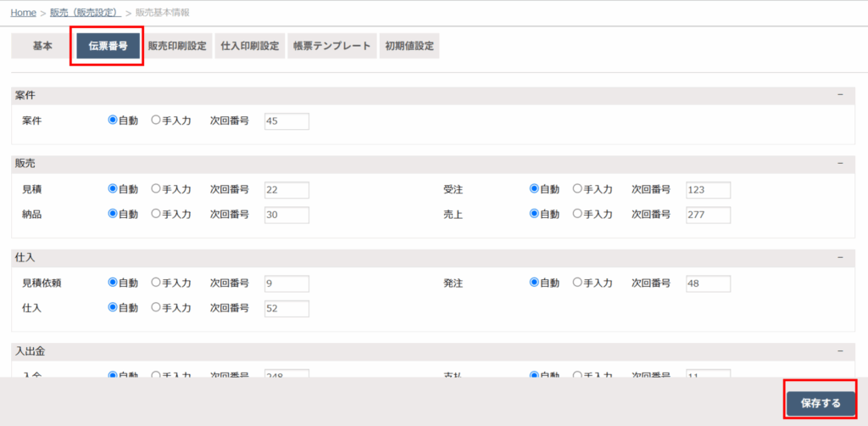Collapse the 仕入 section with minus icon
The image size is (868, 426).
pyautogui.click(x=840, y=256)
